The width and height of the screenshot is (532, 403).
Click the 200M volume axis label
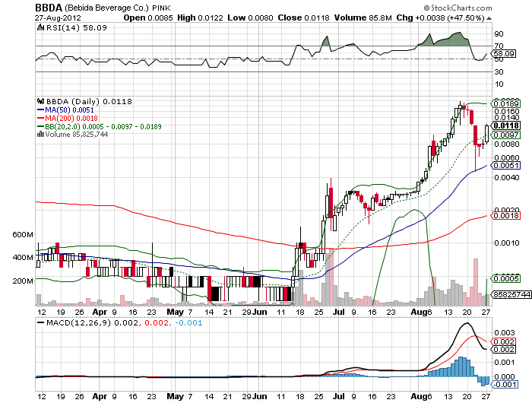click(x=23, y=281)
